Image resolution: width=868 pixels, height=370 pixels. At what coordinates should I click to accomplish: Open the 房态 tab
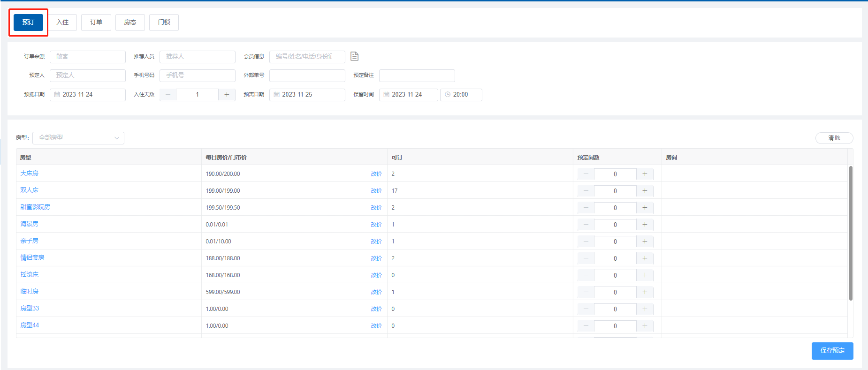click(130, 23)
